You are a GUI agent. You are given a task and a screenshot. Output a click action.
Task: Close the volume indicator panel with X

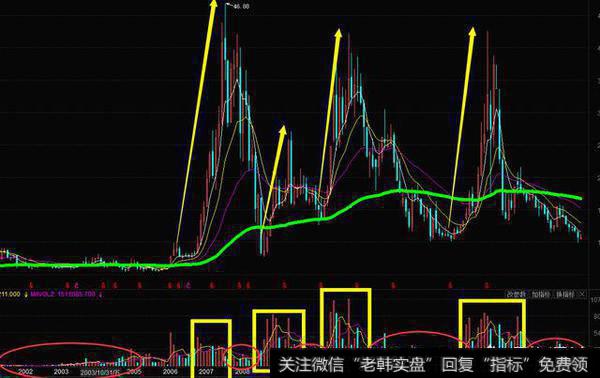click(x=582, y=294)
